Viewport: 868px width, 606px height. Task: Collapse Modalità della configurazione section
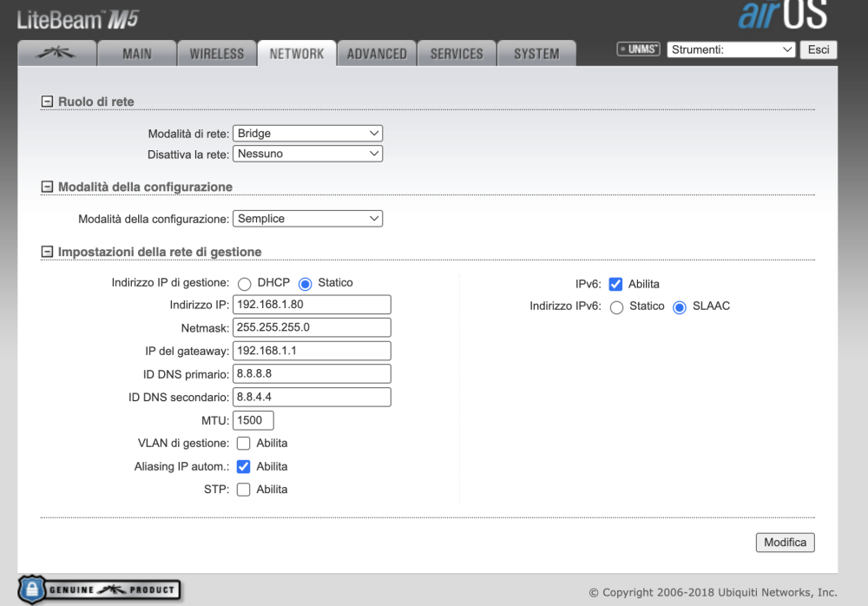point(47,187)
